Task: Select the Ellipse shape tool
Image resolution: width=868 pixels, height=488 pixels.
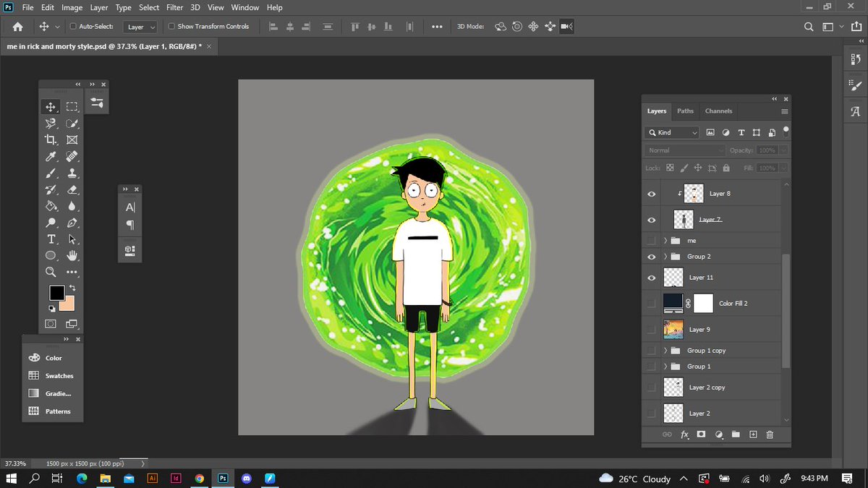Action: (51, 256)
